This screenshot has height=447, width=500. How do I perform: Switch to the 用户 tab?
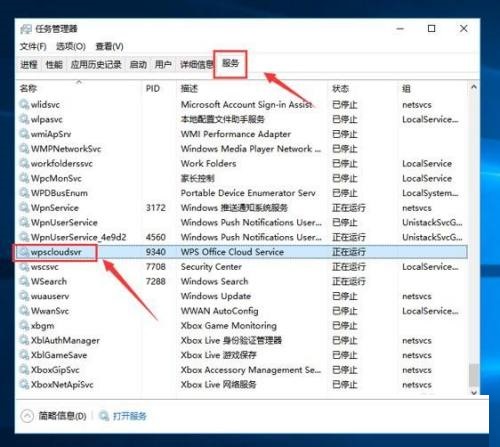click(x=163, y=64)
